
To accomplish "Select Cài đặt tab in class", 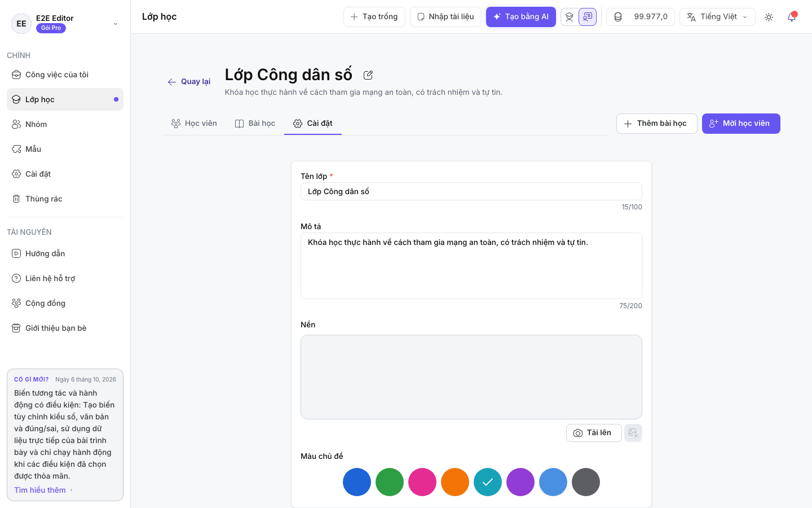I will point(313,123).
